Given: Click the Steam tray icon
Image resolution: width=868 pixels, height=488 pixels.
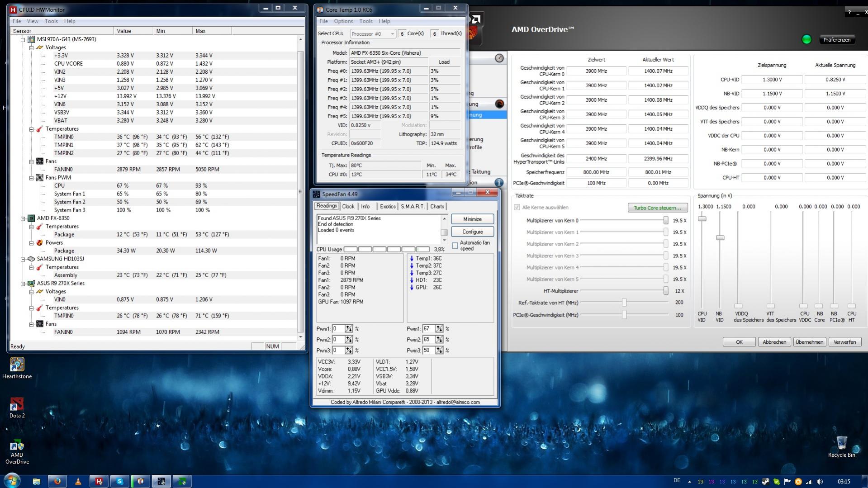Looking at the screenshot, I should tap(766, 482).
